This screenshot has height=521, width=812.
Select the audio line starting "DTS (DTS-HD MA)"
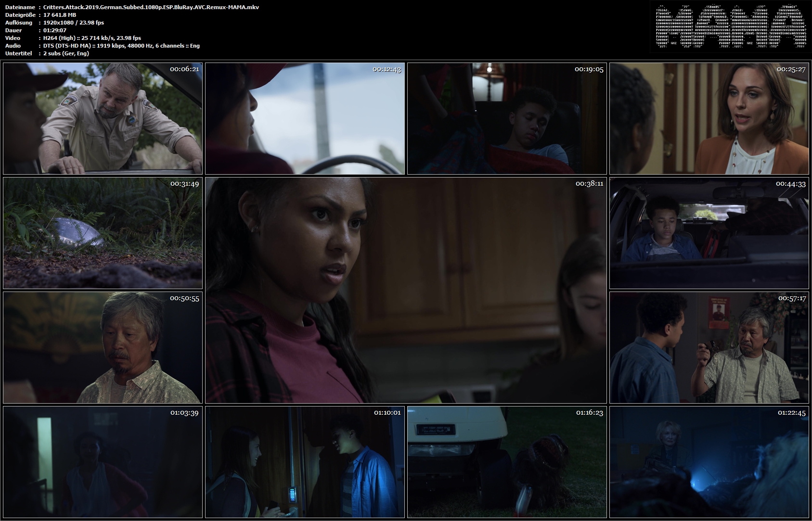[x=121, y=46]
